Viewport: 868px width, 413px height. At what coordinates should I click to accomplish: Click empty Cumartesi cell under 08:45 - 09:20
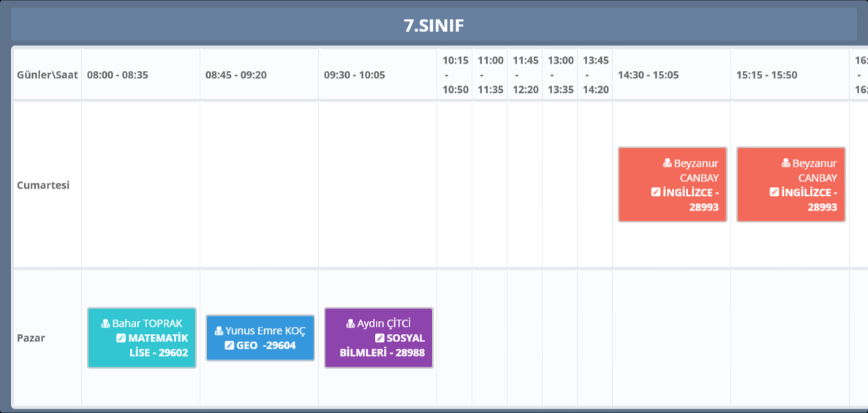[x=259, y=185]
